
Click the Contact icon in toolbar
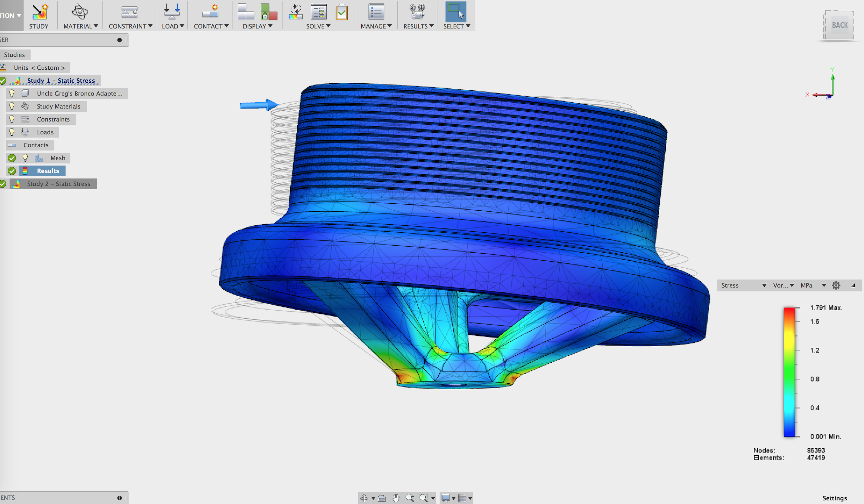point(210,12)
